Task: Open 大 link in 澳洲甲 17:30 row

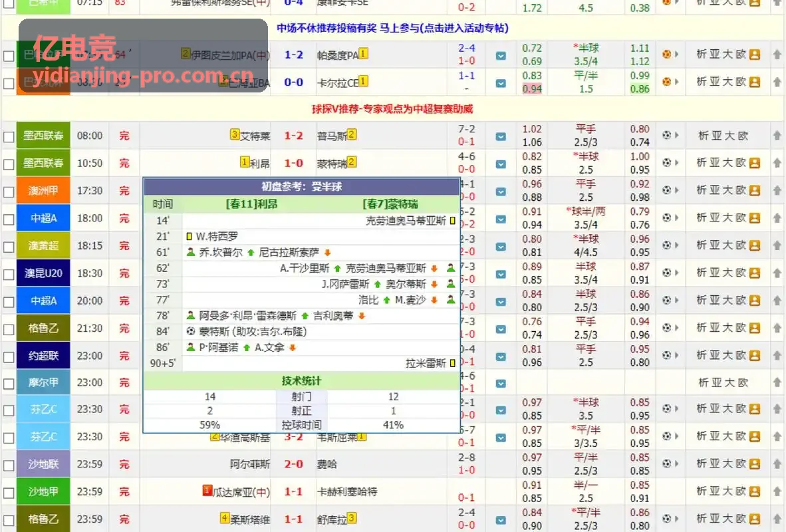Action: (x=728, y=191)
